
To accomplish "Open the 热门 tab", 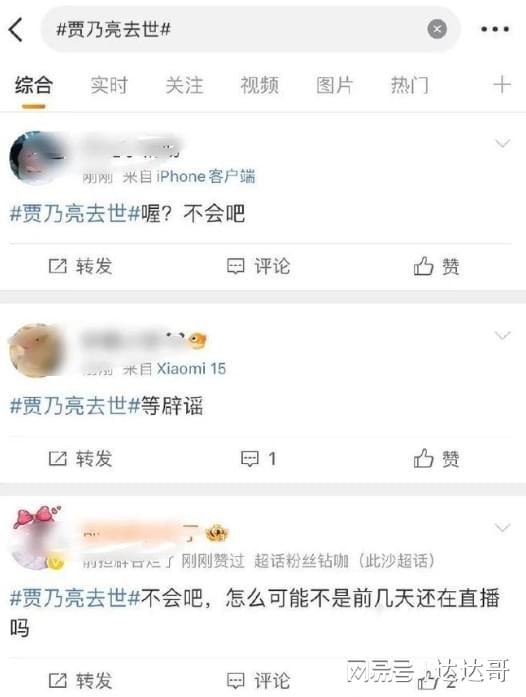I will (410, 85).
